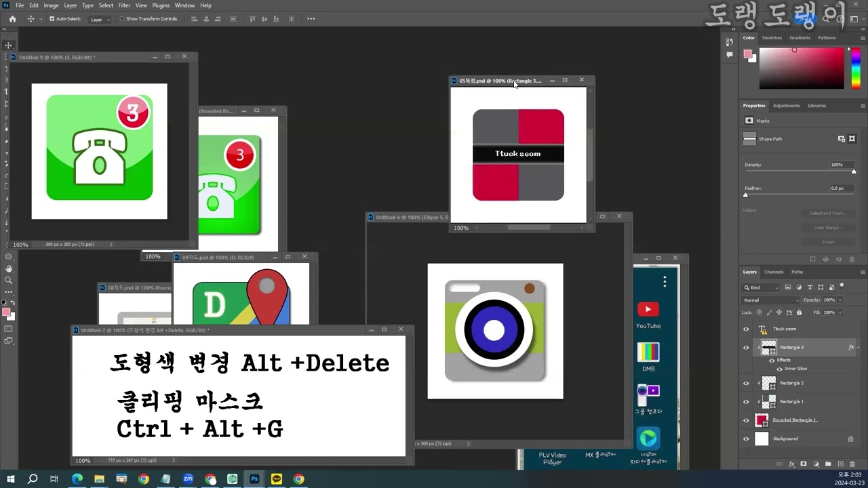
Task: Hide the Rectangle 1 layer
Action: coord(747,402)
